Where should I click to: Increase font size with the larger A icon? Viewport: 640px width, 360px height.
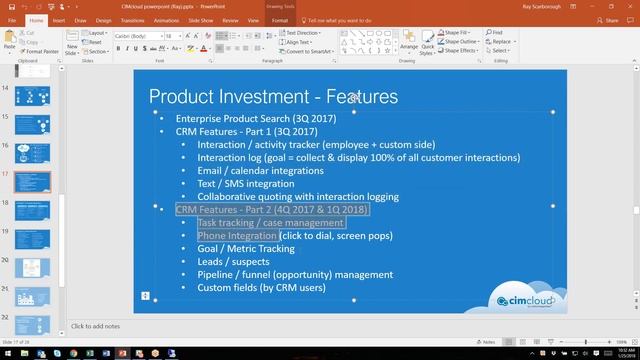188,36
